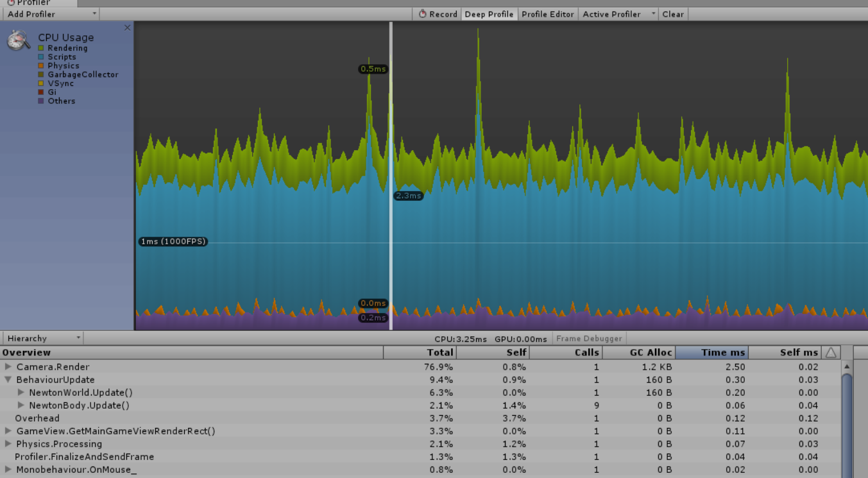868x478 pixels.
Task: Click the CPU Usage stopwatch icon
Action: point(18,40)
